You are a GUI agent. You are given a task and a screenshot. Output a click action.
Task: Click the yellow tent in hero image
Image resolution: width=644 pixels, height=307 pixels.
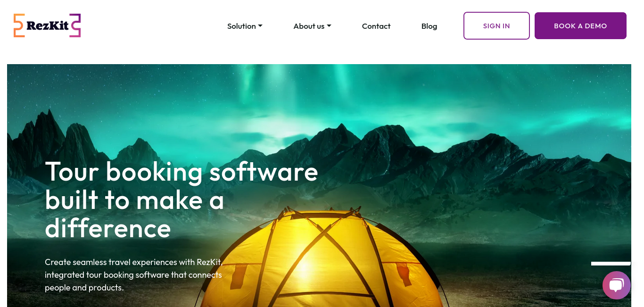pos(321,264)
